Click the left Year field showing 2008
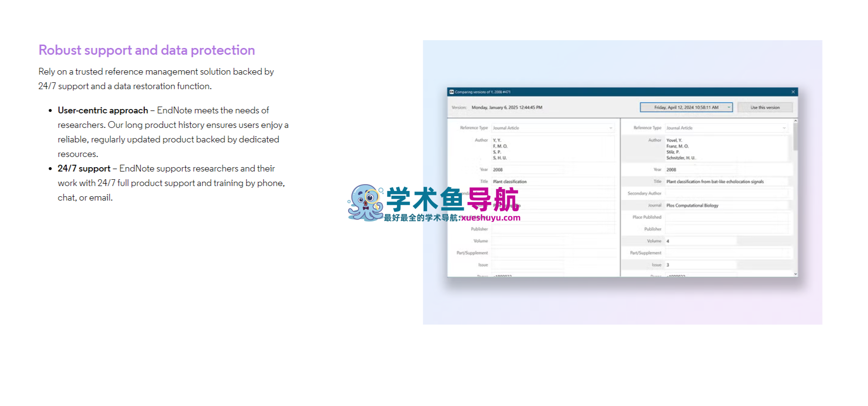The height and width of the screenshot is (406, 868). point(528,170)
